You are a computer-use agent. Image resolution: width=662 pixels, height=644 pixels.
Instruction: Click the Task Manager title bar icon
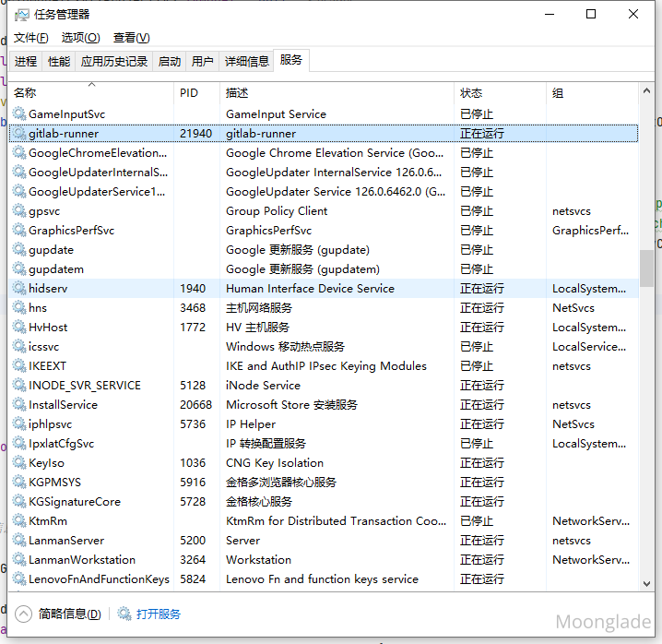click(x=20, y=14)
